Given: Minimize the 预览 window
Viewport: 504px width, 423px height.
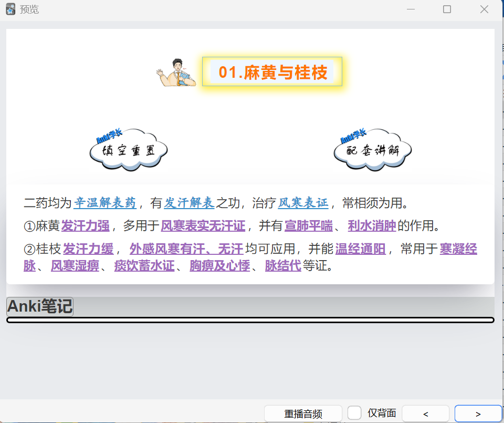Looking at the screenshot, I should coord(411,9).
